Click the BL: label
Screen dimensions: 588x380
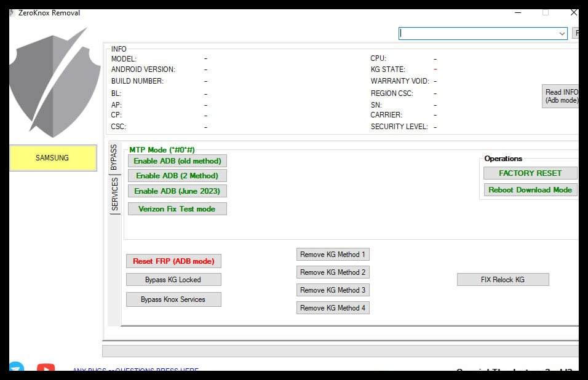tap(116, 93)
